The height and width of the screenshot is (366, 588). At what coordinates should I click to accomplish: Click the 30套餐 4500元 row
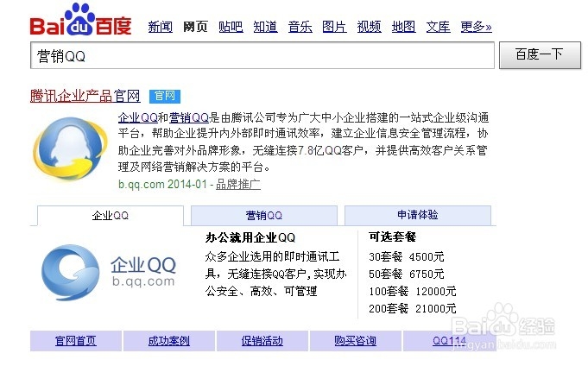(x=406, y=257)
